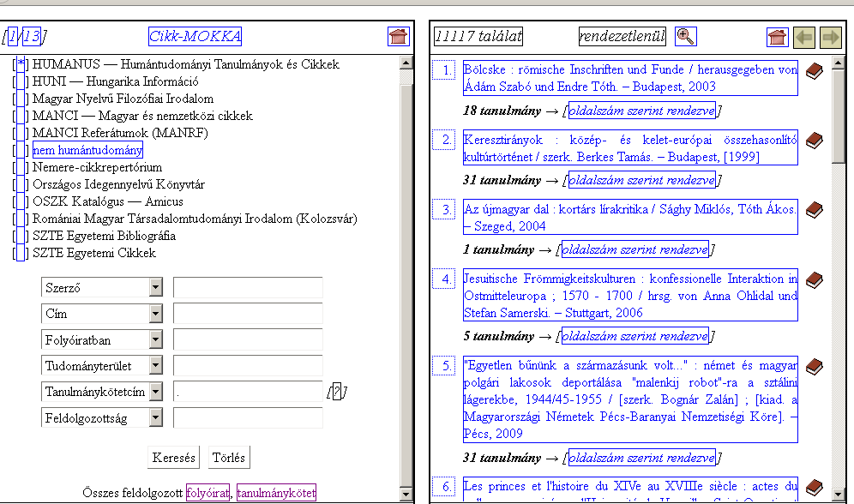Toggle the MANCI Magyar és nemzetközi cikkek checkbox
This screenshot has height=504, width=854.
coord(21,116)
